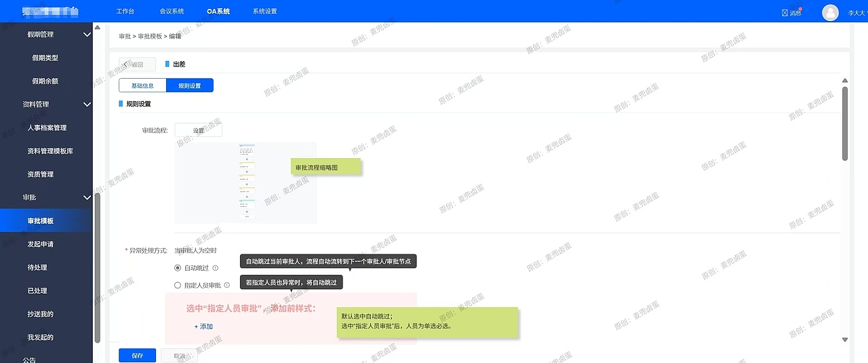
Task: Switch to the 规则设置 tab
Action: point(190,85)
